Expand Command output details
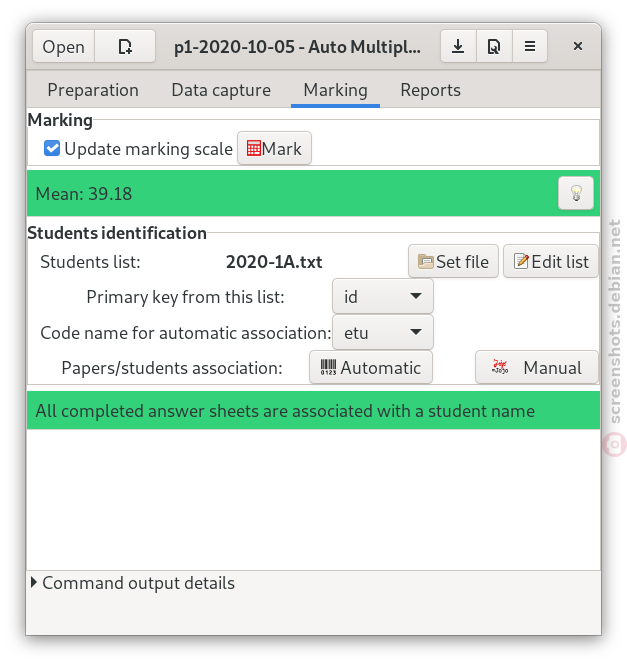Screen dimensions: 627x664 pyautogui.click(x=133, y=583)
